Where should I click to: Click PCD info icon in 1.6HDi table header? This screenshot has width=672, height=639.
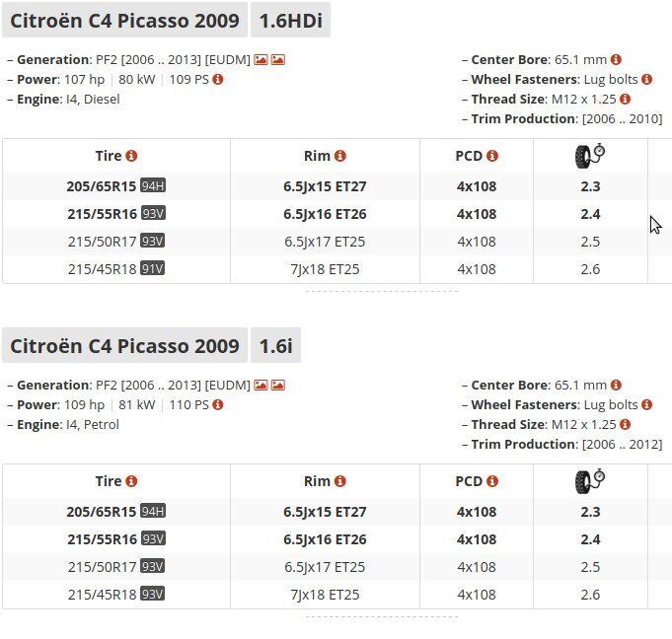[492, 156]
